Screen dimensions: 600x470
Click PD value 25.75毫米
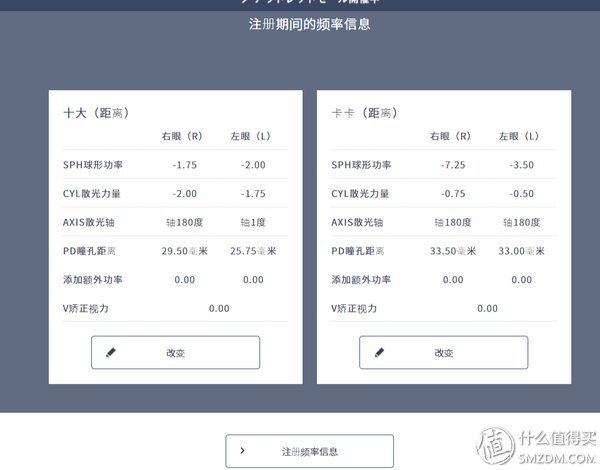coord(253,251)
